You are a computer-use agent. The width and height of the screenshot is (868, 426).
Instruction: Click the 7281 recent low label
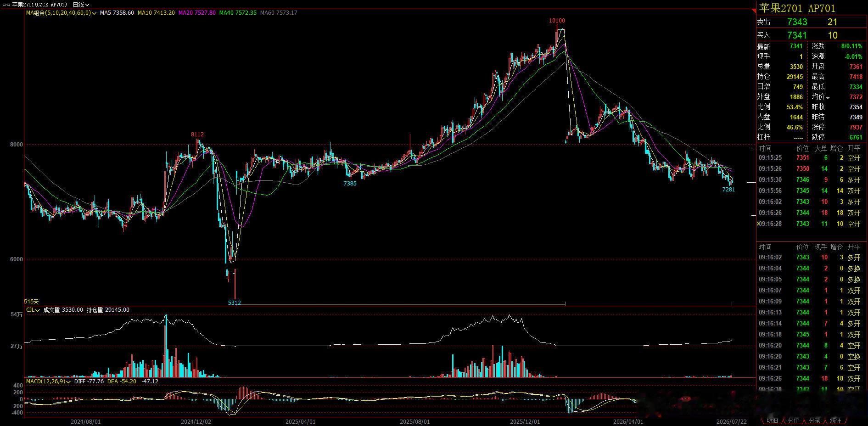point(728,189)
